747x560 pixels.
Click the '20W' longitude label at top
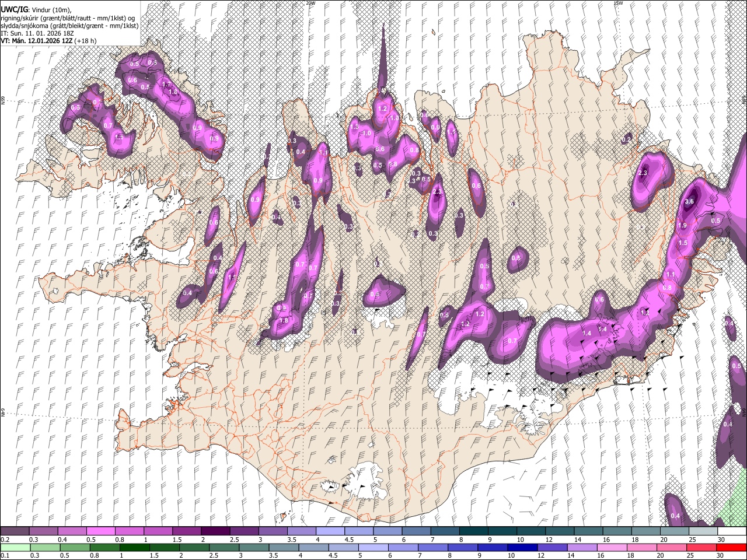310,3
